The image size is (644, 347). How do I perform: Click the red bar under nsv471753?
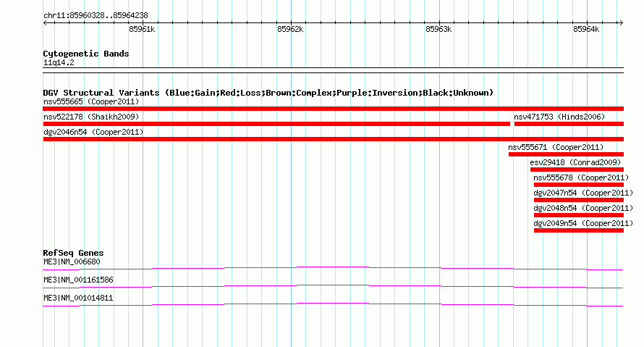[569, 124]
